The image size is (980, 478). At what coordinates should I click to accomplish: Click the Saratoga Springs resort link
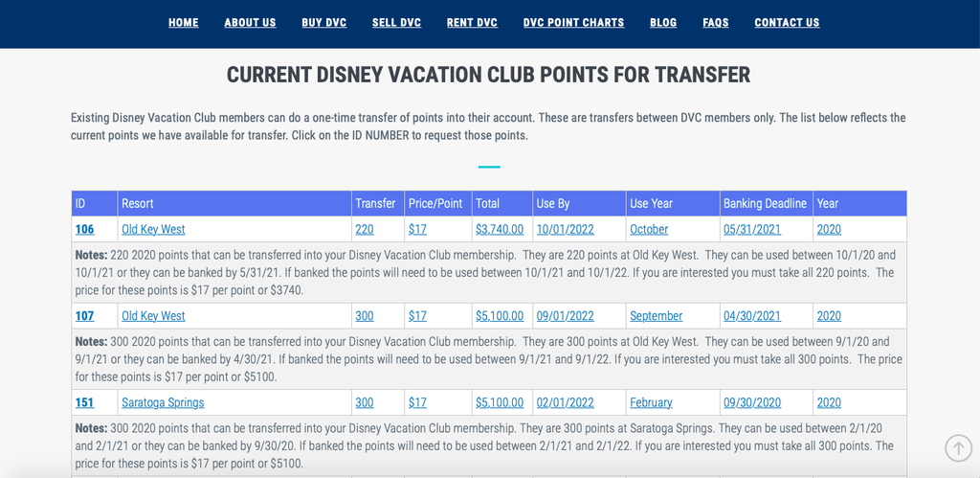pyautogui.click(x=163, y=402)
